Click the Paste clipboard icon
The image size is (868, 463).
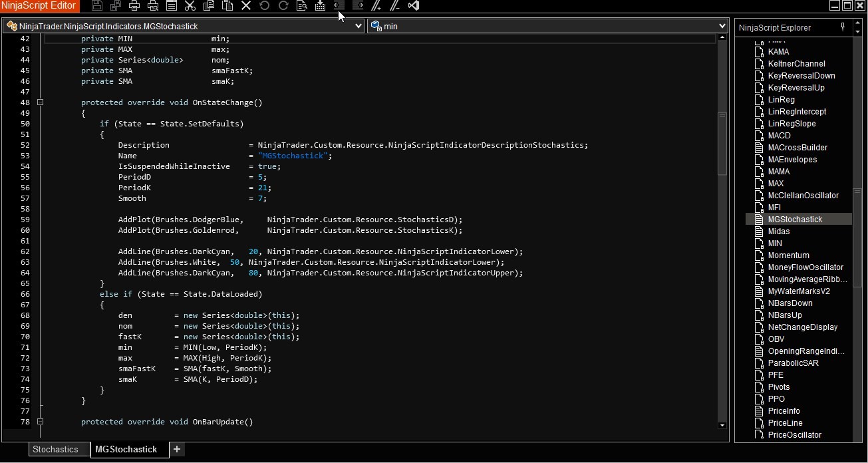tap(227, 6)
